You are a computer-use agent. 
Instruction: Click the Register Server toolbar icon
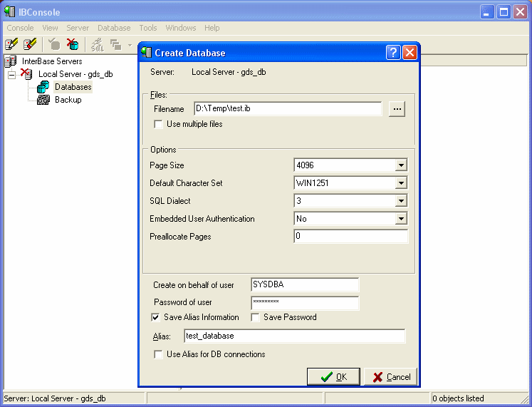tap(11, 44)
